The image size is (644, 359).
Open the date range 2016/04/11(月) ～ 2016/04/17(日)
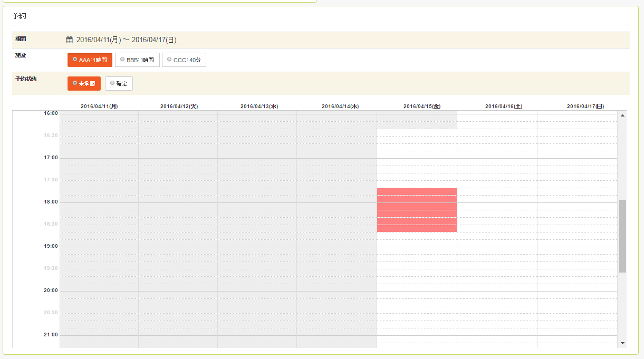pyautogui.click(x=126, y=40)
